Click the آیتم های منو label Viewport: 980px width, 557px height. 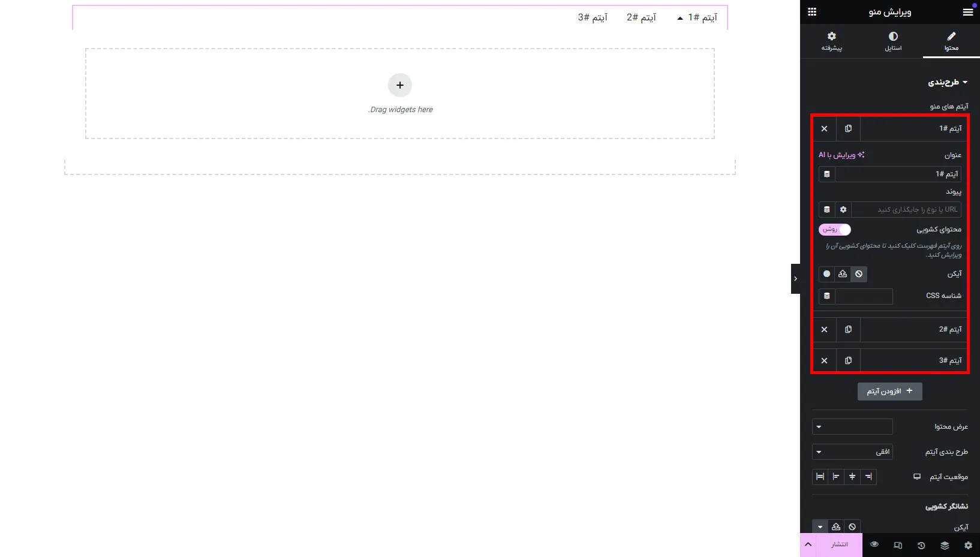pos(949,107)
